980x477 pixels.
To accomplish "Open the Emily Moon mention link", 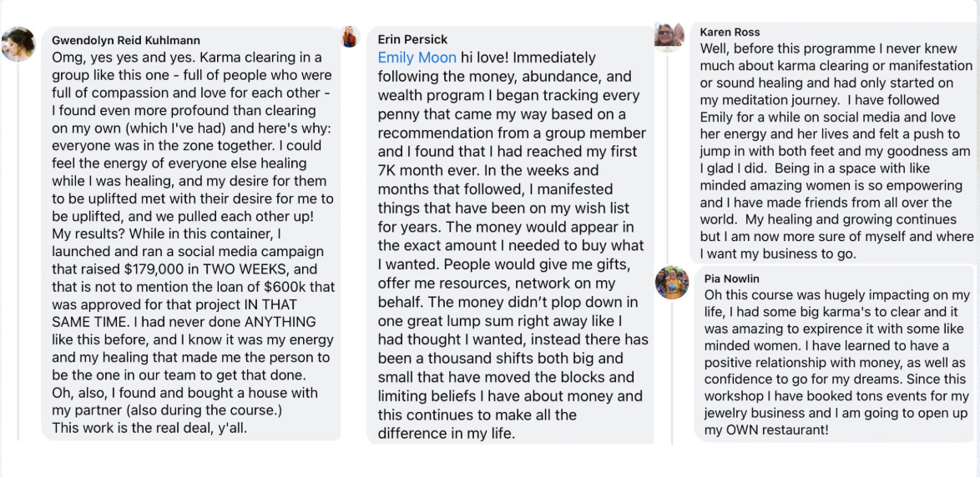I will (417, 58).
